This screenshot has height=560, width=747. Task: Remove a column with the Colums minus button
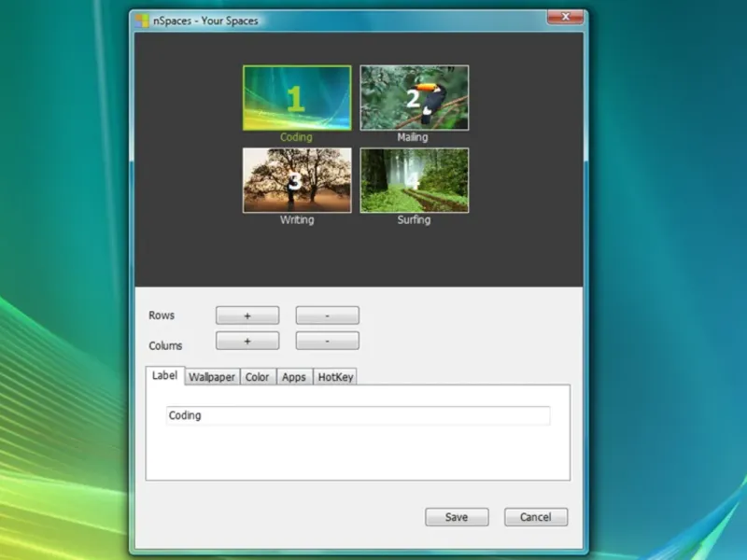pos(328,341)
